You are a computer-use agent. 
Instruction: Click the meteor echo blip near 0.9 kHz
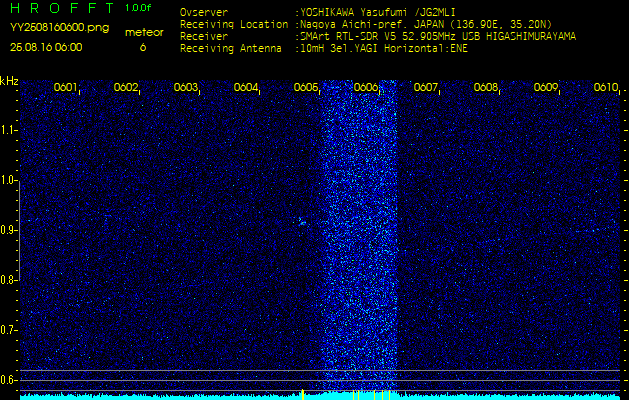[302, 221]
